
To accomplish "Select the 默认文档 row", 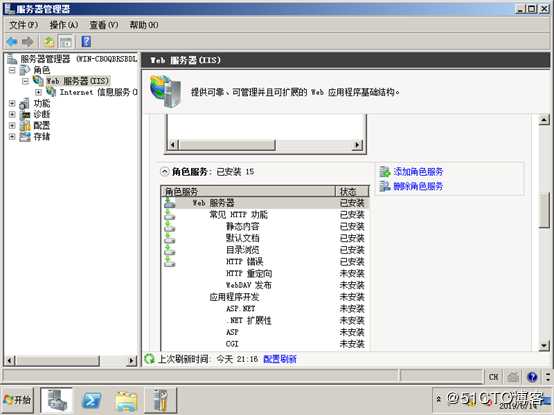I will coord(265,238).
